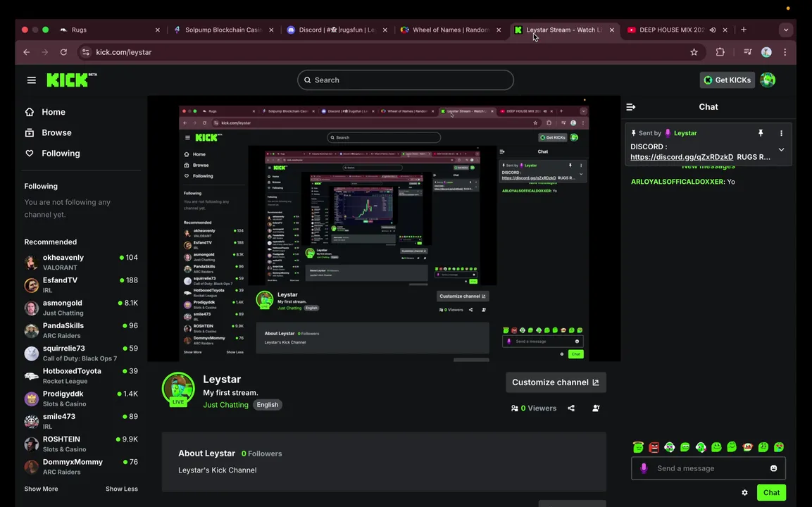The height and width of the screenshot is (507, 812).
Task: Click the English language tag
Action: pyautogui.click(x=267, y=405)
